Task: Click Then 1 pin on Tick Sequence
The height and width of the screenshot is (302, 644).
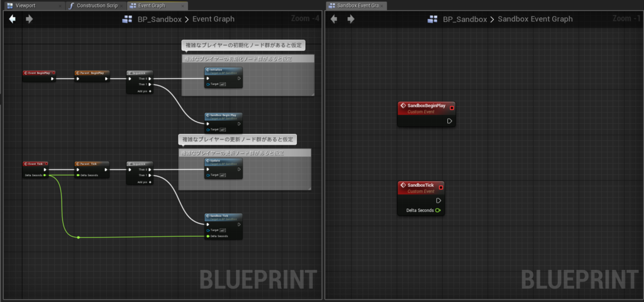Action: click(150, 175)
